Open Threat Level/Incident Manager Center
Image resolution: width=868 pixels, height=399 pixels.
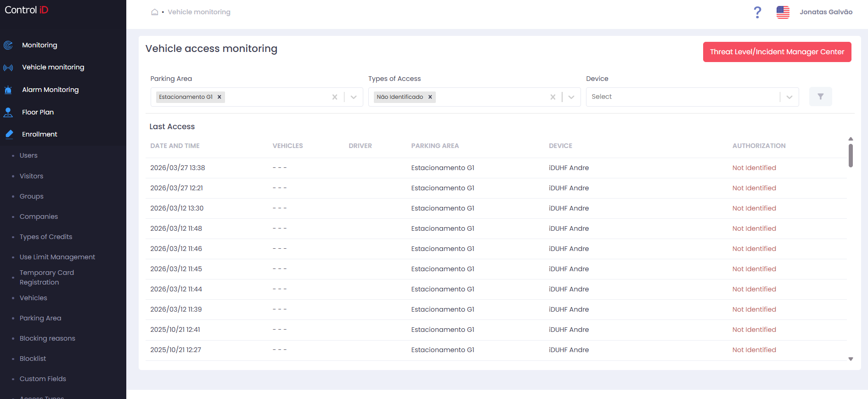click(x=777, y=52)
